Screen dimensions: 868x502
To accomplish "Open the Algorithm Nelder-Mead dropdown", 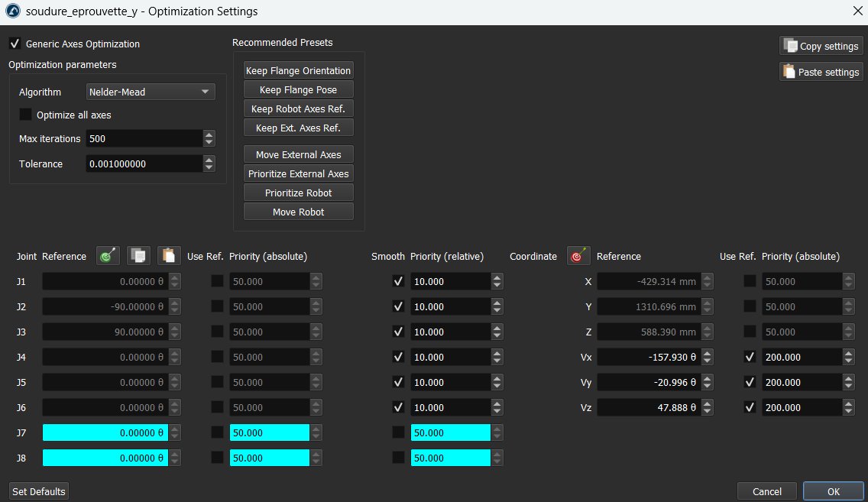I will [x=151, y=92].
